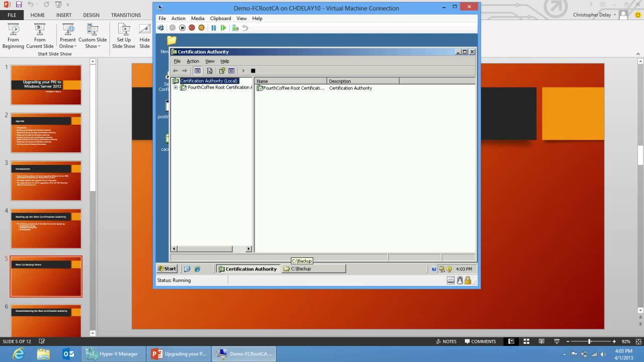
Task: Open VM Connection Clipboard menu
Action: click(221, 18)
